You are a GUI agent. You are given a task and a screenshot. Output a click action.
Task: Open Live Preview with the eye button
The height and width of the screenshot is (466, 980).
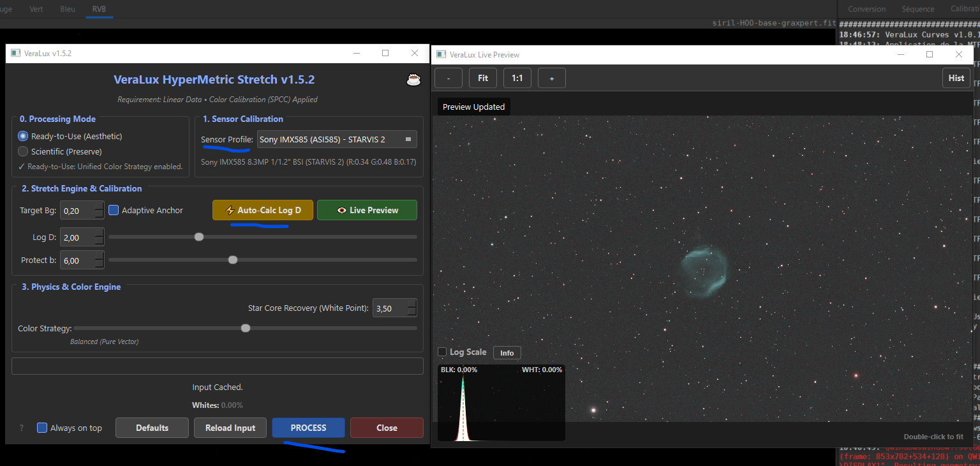[x=367, y=210]
